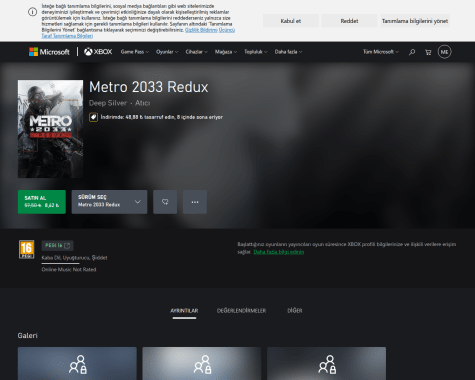The image size is (475, 380).
Task: Open the Gizlilik Bildirimi link
Action: tap(201, 30)
